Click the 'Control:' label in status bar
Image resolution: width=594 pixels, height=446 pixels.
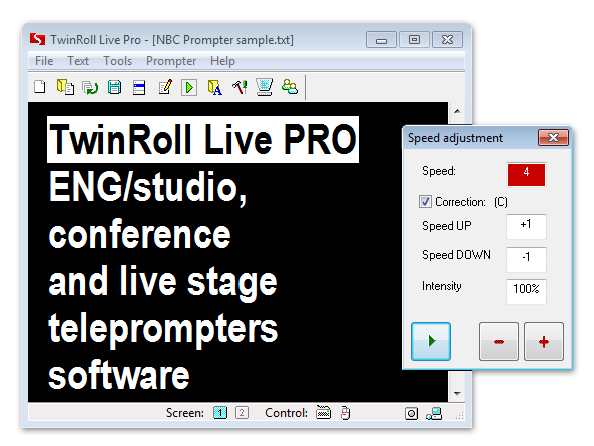(287, 413)
